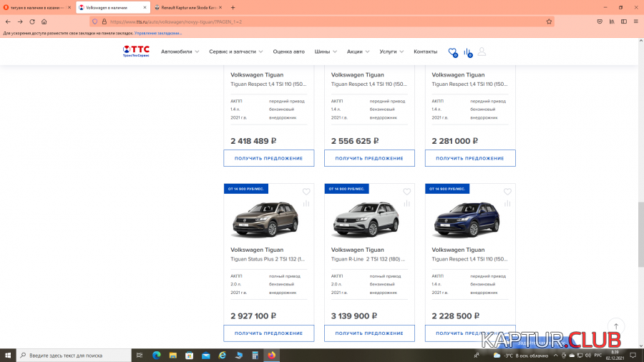Open user profile icon in site header
This screenshot has width=644, height=362.
pos(482,52)
